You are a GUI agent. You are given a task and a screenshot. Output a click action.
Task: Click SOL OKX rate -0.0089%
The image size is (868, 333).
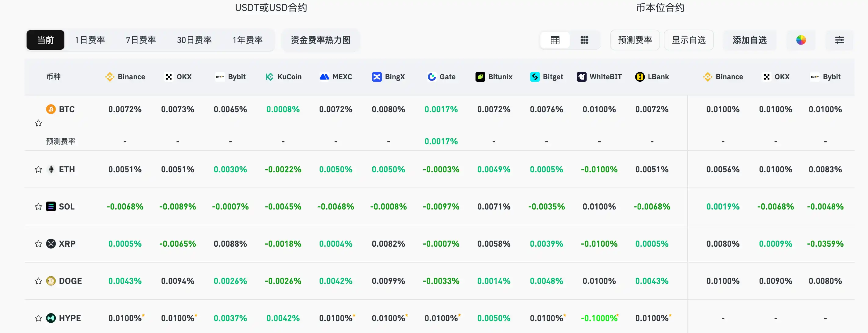[x=178, y=206]
